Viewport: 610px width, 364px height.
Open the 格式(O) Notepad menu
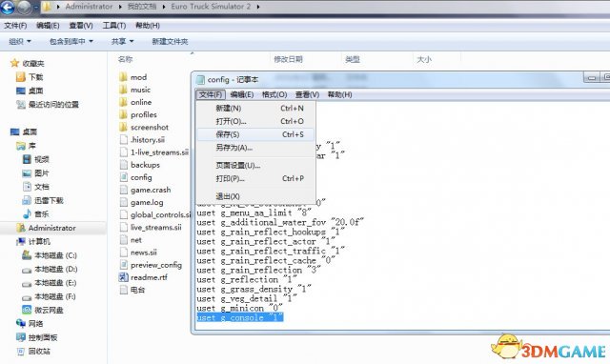point(274,94)
